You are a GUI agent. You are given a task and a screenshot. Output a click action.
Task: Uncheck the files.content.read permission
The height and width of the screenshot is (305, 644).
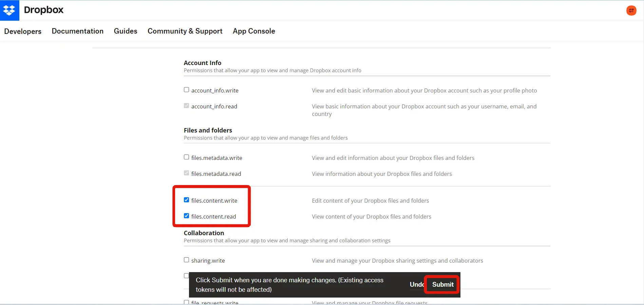186,216
